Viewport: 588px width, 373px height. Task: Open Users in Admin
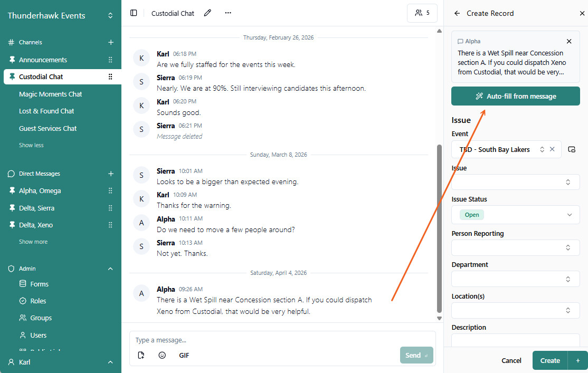tap(38, 335)
